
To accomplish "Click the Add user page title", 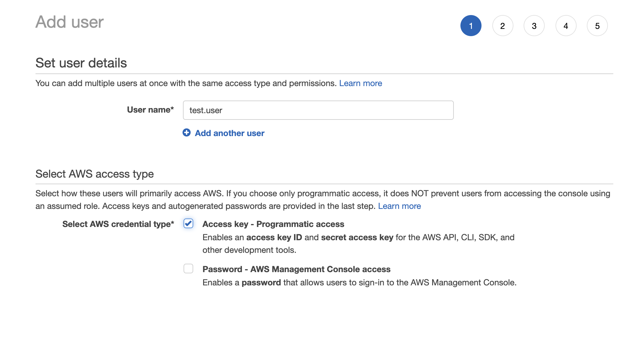I will pyautogui.click(x=70, y=22).
